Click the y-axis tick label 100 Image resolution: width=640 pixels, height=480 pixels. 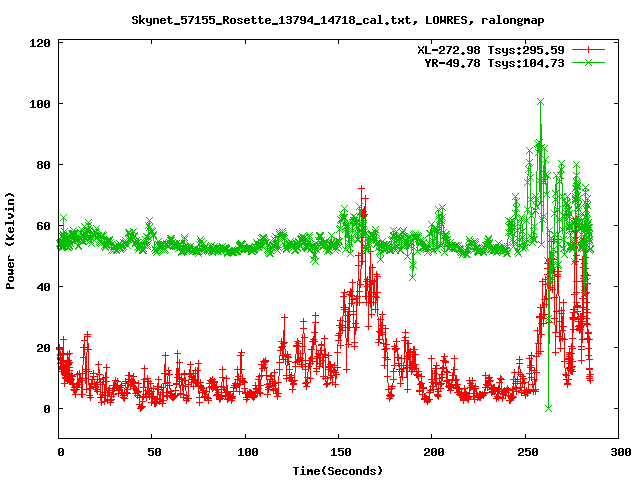click(40, 104)
